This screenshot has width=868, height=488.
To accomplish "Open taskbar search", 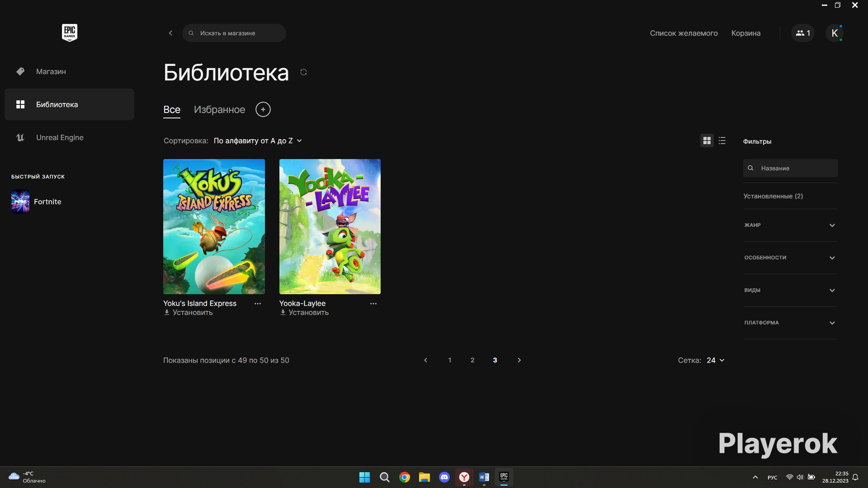I will click(385, 477).
